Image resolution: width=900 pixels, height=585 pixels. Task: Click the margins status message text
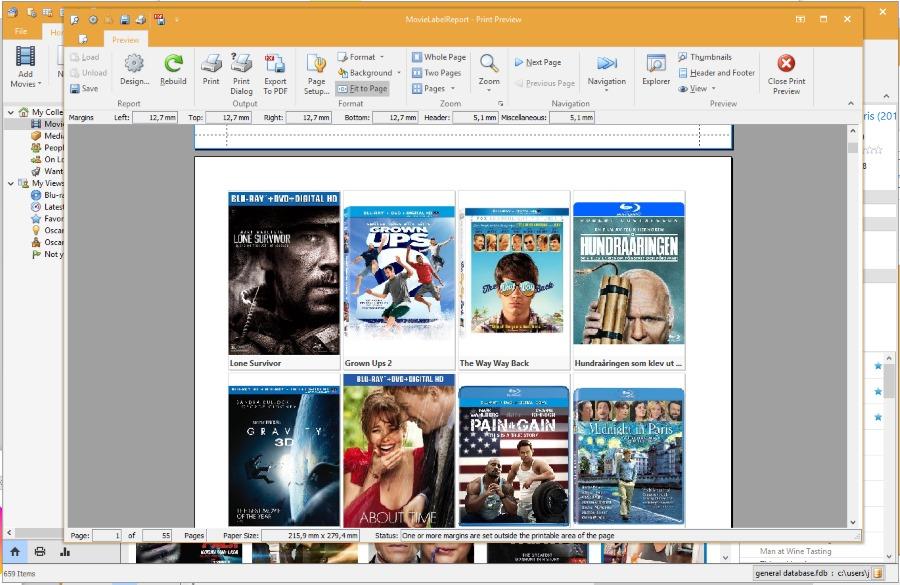tap(508, 535)
